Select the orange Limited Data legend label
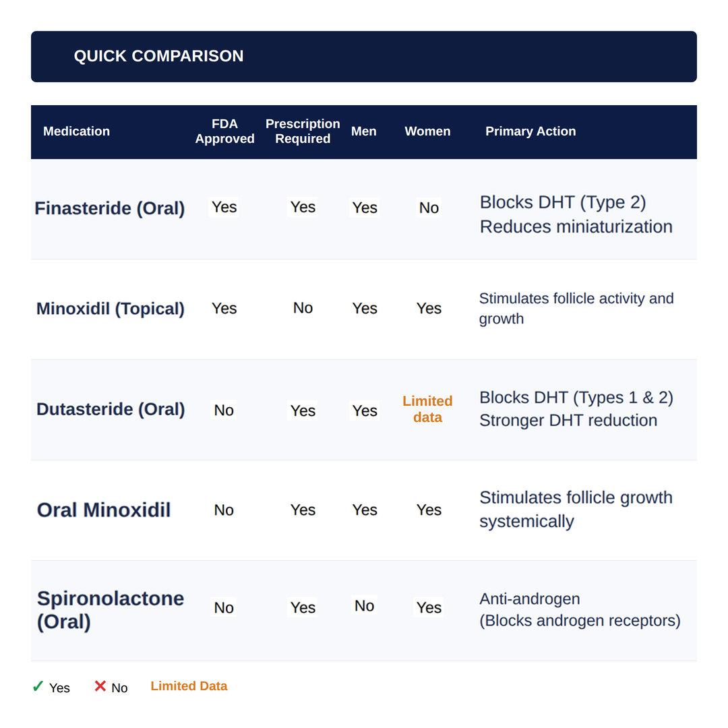The height and width of the screenshot is (728, 728). click(x=189, y=686)
